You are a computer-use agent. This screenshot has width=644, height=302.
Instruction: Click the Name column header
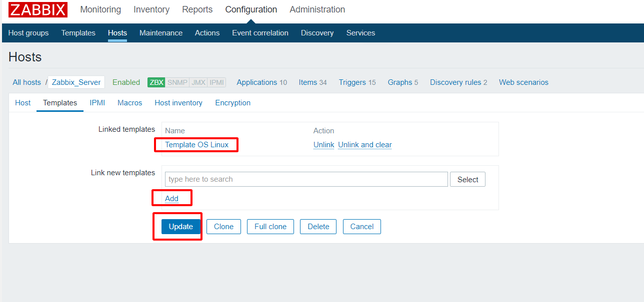point(175,131)
